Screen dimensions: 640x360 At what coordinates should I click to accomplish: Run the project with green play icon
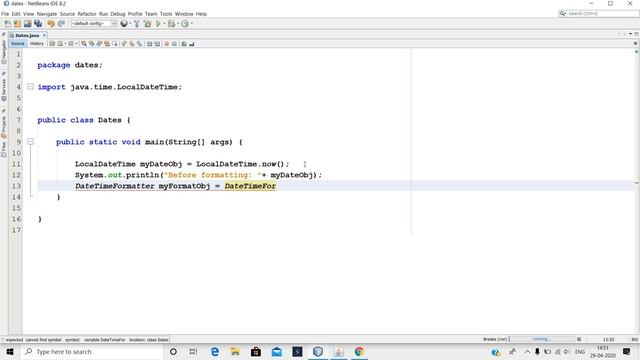click(158, 24)
